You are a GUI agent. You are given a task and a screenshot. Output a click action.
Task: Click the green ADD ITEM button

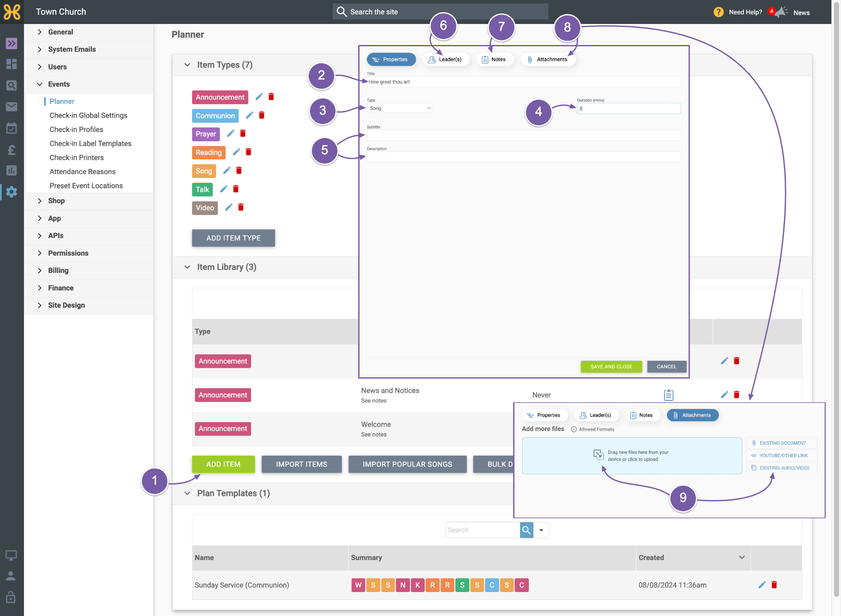pos(223,464)
